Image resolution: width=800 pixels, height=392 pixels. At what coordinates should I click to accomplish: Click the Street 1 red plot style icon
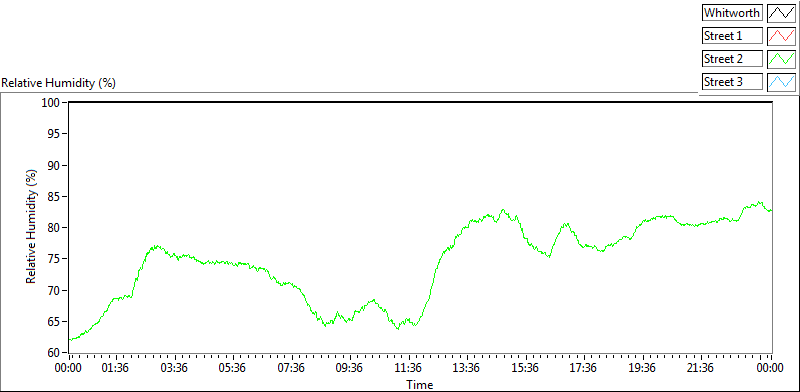coord(781,36)
